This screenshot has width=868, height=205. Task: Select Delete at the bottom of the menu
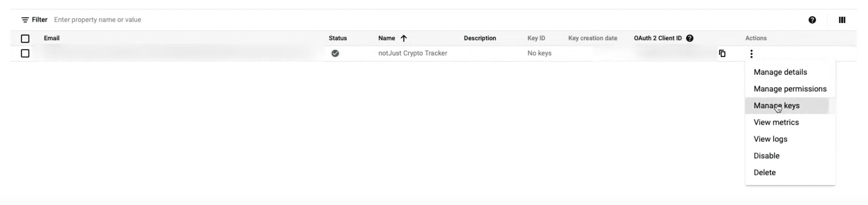[765, 172]
